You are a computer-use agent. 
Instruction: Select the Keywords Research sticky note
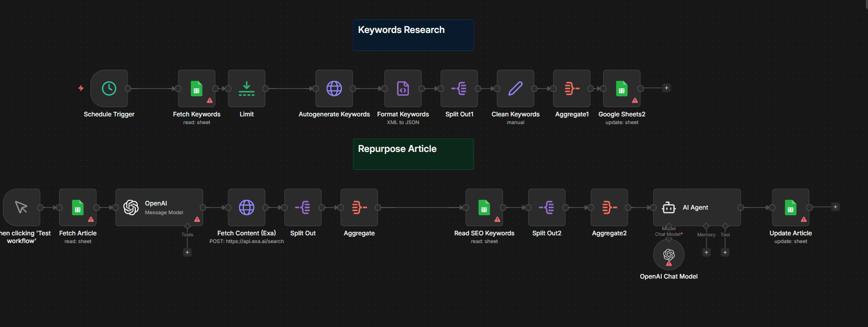pyautogui.click(x=413, y=35)
